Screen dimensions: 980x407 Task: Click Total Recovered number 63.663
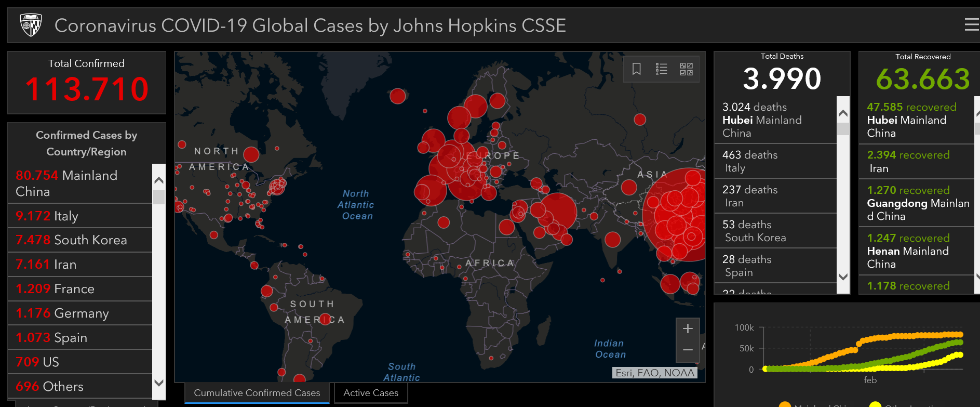923,79
